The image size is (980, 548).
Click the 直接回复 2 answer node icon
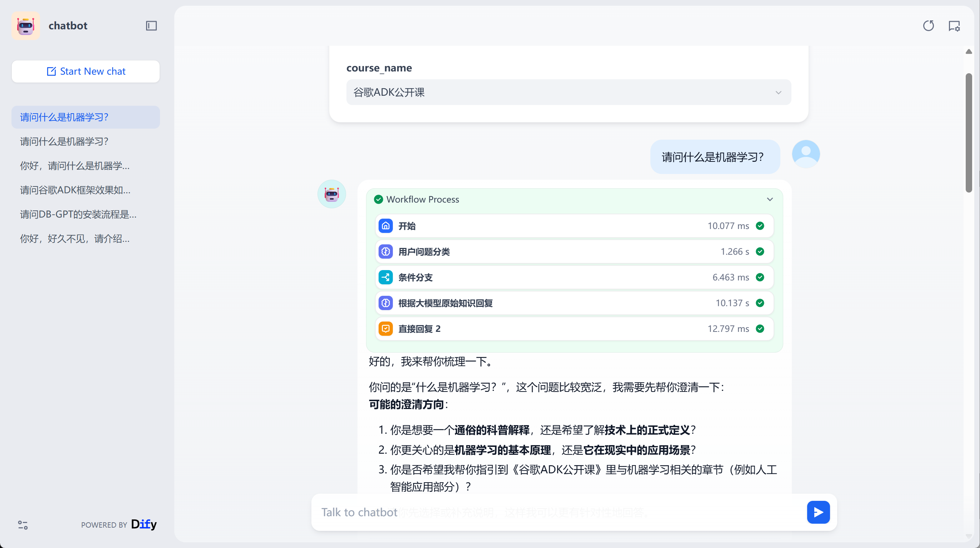[385, 328]
